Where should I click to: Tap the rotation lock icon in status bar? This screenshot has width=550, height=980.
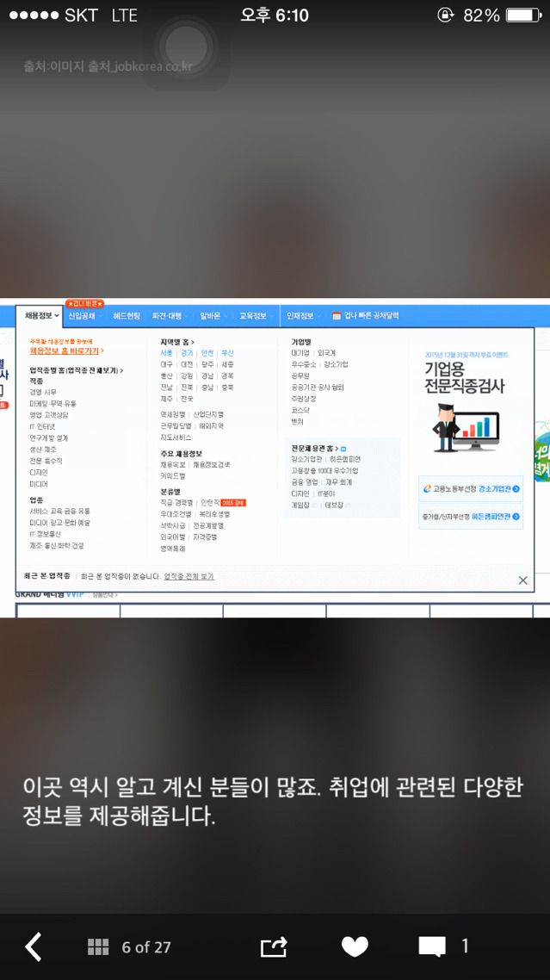coord(445,15)
